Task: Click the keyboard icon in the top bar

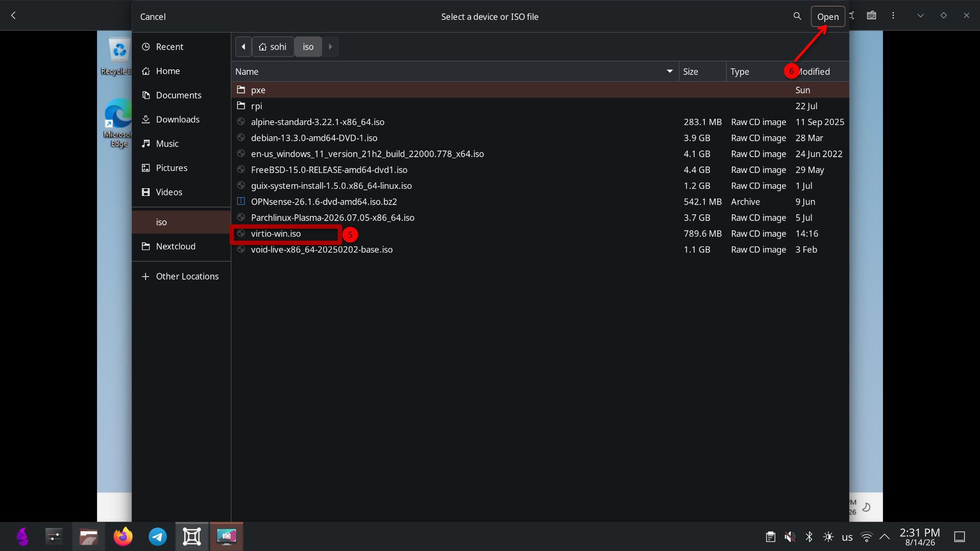Action: pyautogui.click(x=872, y=15)
